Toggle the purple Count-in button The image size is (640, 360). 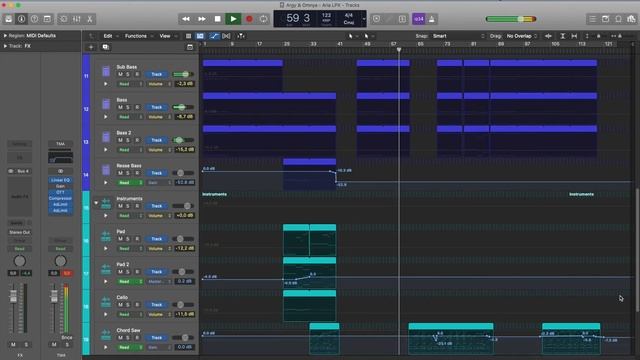(x=419, y=19)
